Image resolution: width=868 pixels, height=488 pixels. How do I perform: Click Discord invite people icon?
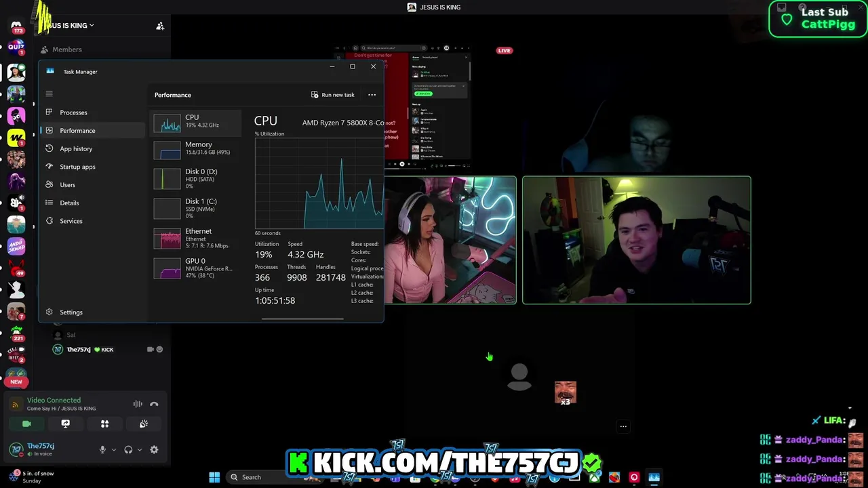[x=160, y=26]
